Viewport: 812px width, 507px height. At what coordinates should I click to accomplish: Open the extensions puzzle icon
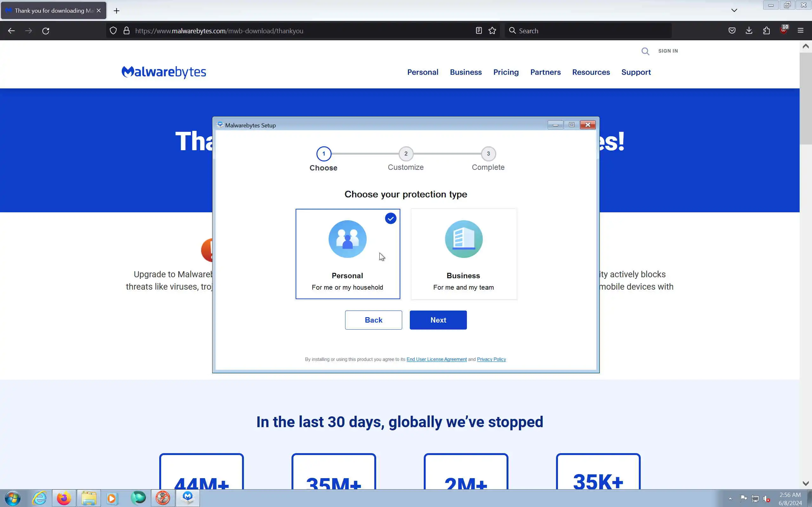(x=766, y=31)
